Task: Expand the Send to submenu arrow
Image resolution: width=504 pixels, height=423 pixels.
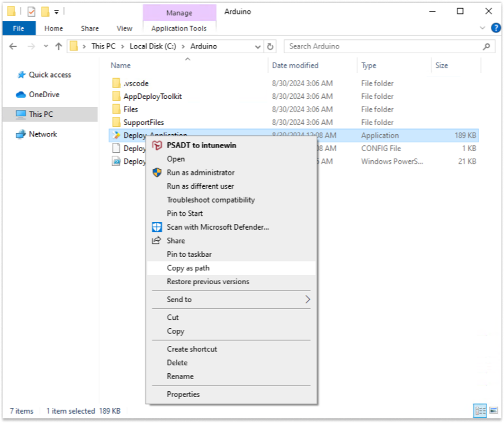Action: pyautogui.click(x=308, y=299)
